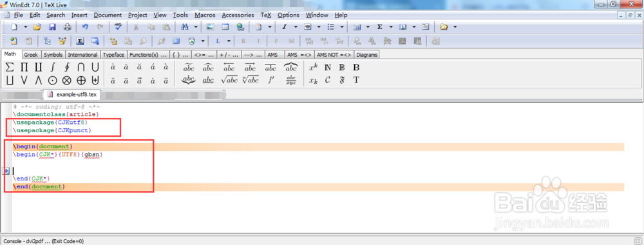Click the \end{CJK*} line

click(x=32, y=179)
